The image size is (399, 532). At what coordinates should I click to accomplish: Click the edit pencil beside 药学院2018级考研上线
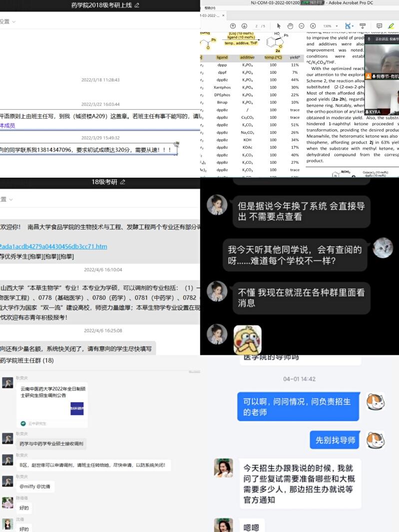(x=137, y=5)
